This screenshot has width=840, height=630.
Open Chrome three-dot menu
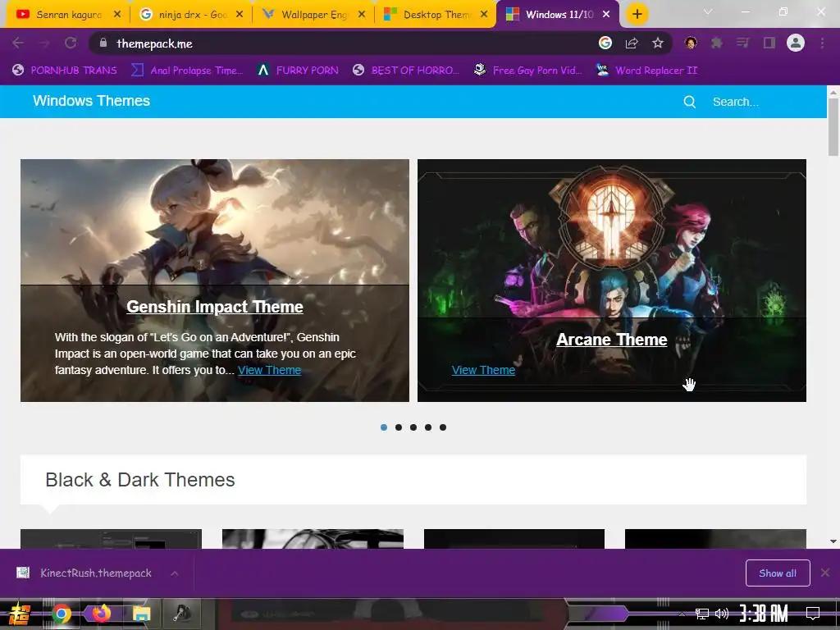[822, 43]
